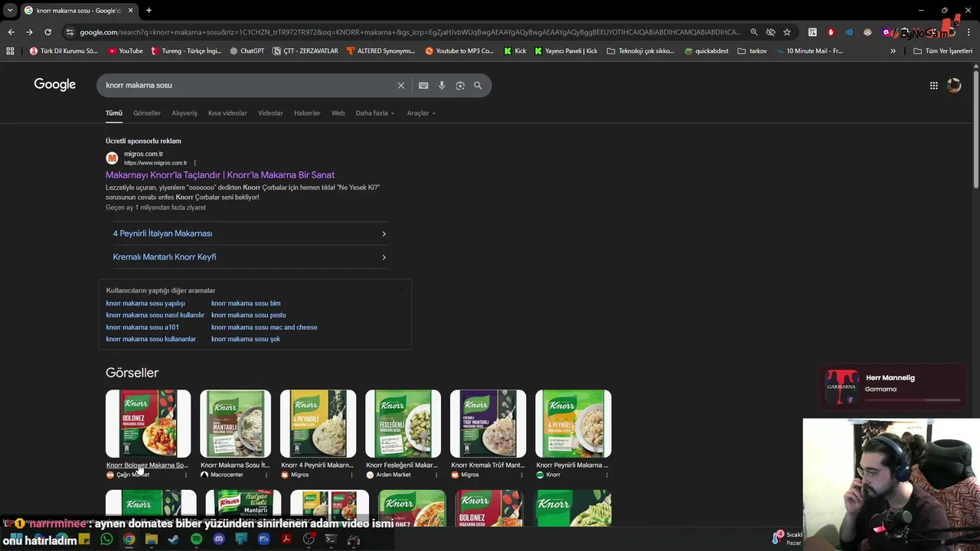Open the Google apps grid icon
This screenshot has height=551, width=980.
[x=933, y=86]
